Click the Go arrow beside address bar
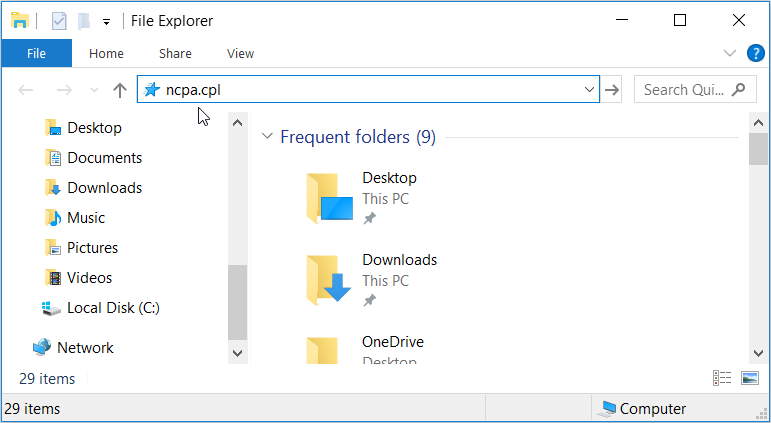771x423 pixels. click(x=613, y=90)
